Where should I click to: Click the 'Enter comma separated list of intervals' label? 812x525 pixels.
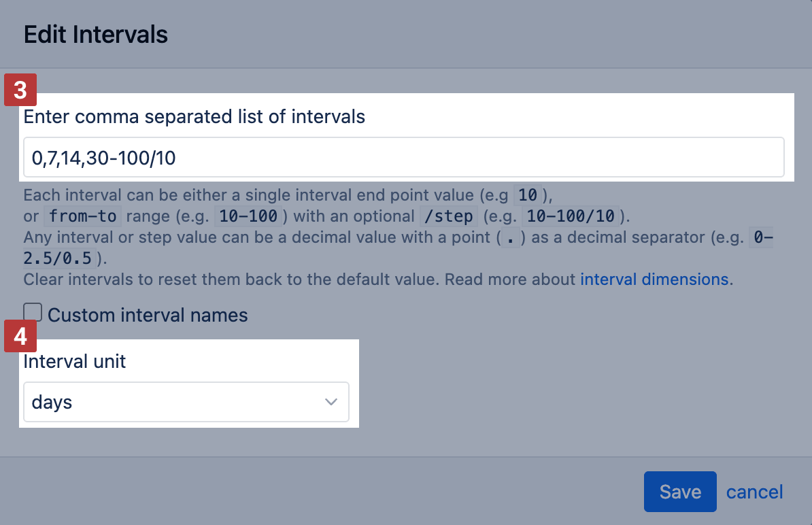click(x=194, y=116)
